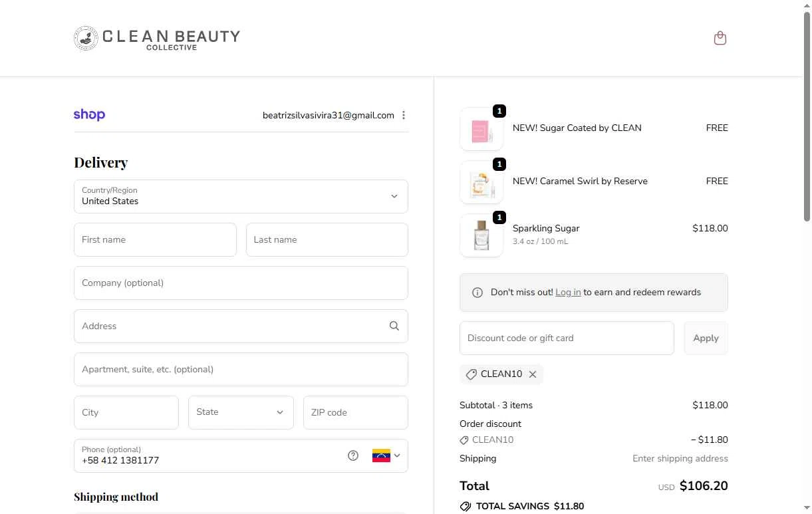Follow the Log in rewards link
812x514 pixels.
tap(568, 293)
